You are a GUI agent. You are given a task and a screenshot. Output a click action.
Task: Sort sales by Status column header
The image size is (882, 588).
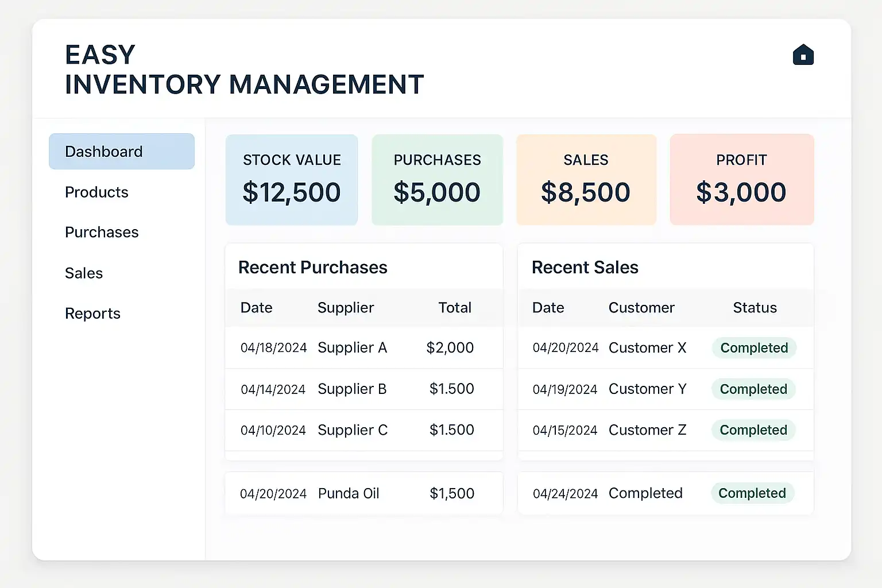[x=755, y=308]
